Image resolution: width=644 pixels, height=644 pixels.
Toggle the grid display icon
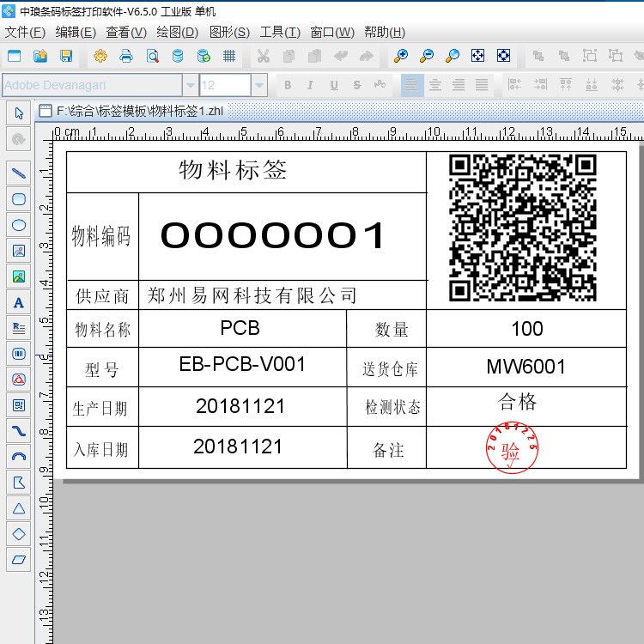coord(229,56)
